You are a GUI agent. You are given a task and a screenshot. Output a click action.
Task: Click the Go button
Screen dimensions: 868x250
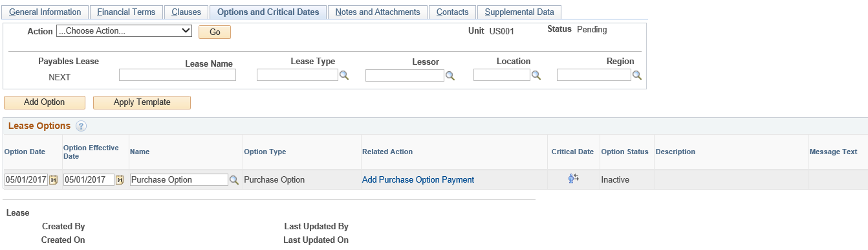pos(215,32)
